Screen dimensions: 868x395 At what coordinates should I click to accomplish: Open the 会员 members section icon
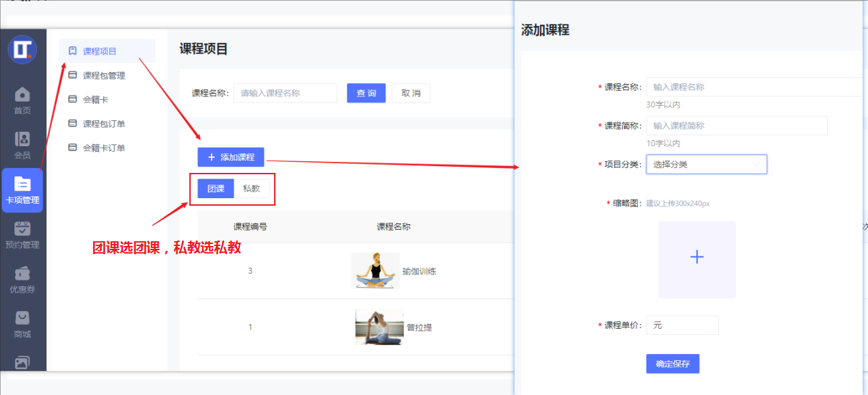(23, 144)
